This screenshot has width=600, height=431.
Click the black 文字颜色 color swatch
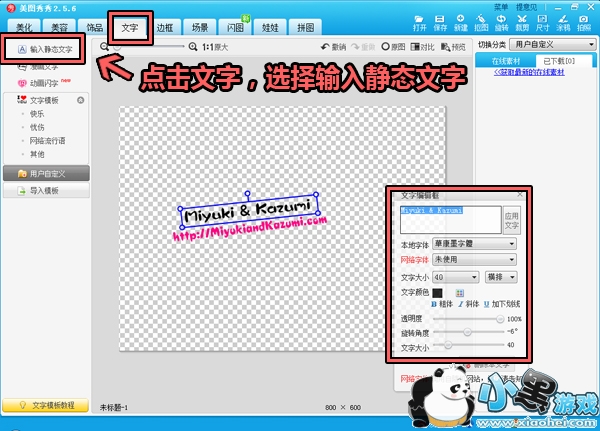(437, 293)
